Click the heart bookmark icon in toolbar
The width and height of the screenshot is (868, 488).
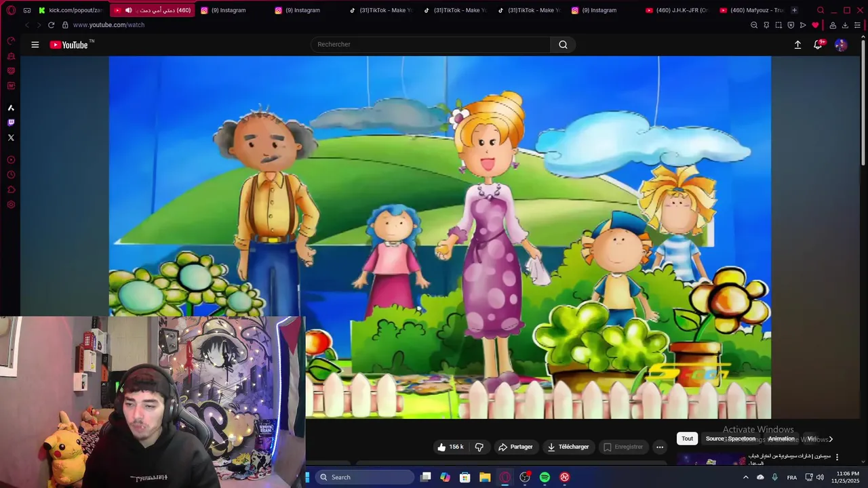[815, 25]
